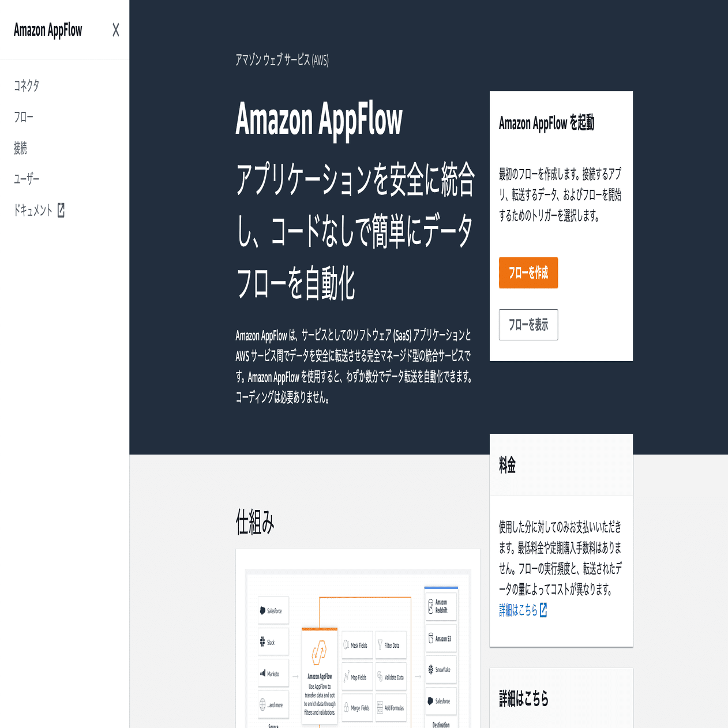Open 接続 in the left navigation
The height and width of the screenshot is (728, 728).
[20, 148]
